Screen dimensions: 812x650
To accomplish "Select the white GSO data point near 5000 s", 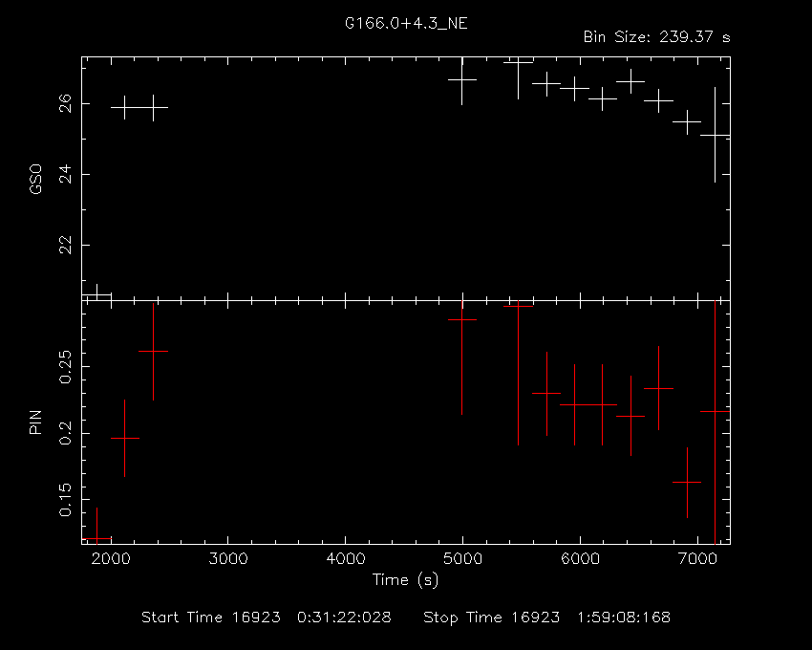I will tap(462, 80).
